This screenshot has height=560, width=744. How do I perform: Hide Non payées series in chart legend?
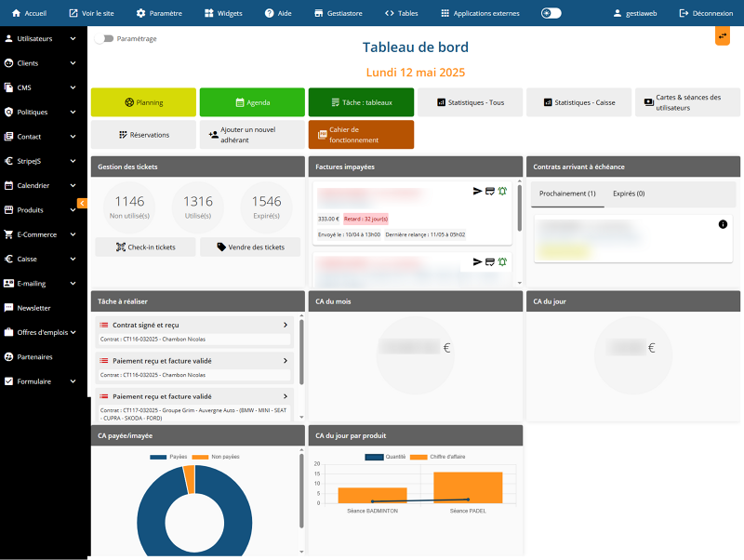click(x=216, y=457)
